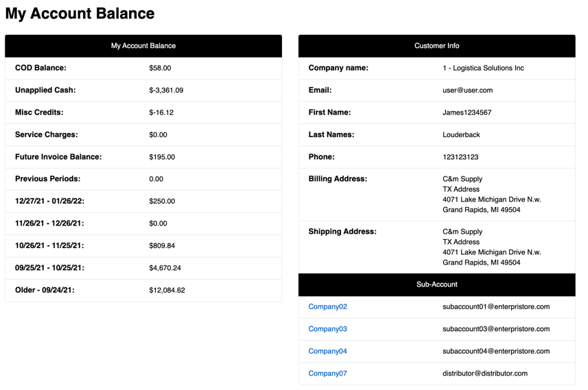Click the email user@user.com
Viewport: 588px width, 390px height.
coord(468,90)
